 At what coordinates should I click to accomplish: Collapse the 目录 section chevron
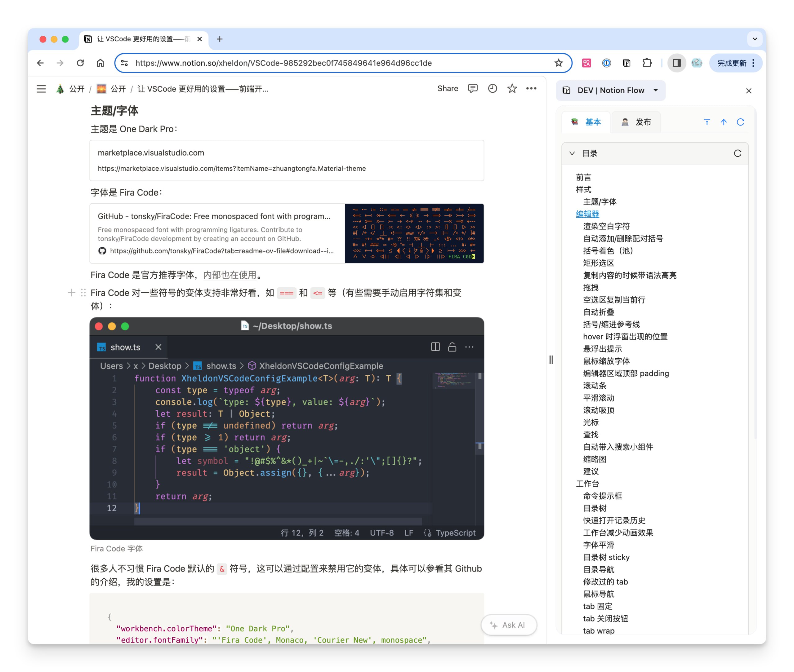[572, 153]
